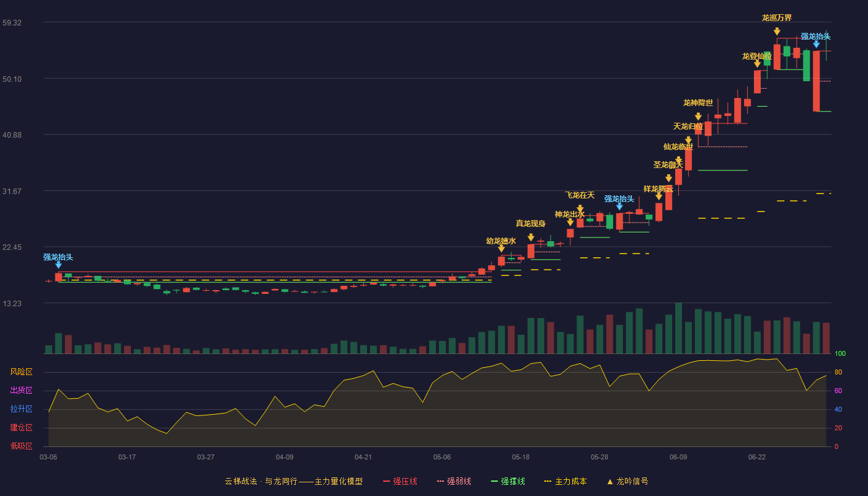Select the 幼龙嬉水 yellow arrow marker
Image resolution: width=868 pixels, height=496 pixels.
(501, 249)
